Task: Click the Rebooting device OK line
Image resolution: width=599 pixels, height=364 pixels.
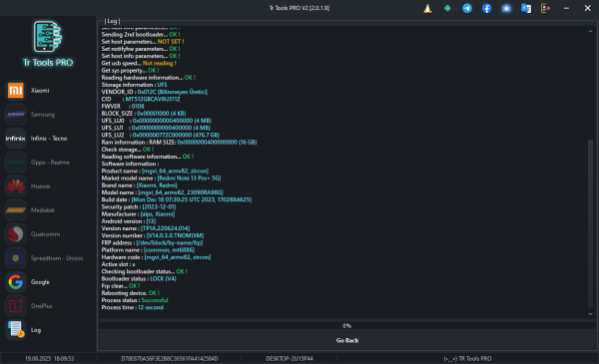Action: point(130,293)
